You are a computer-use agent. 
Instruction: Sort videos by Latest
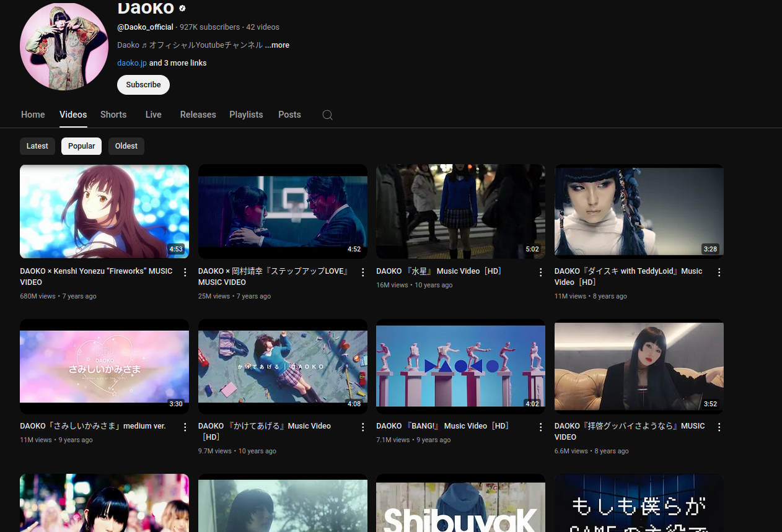point(37,146)
